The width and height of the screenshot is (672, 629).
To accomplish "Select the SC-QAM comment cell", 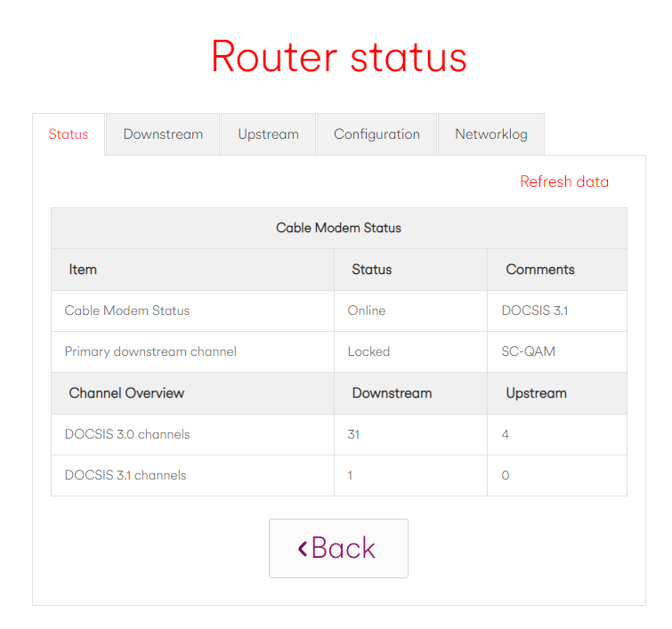I will [528, 351].
